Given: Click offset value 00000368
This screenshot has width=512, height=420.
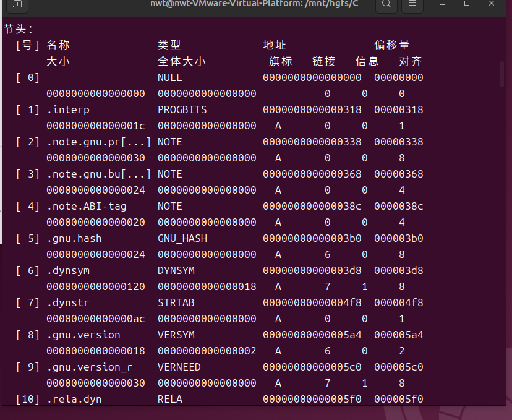Looking at the screenshot, I should click(399, 174).
